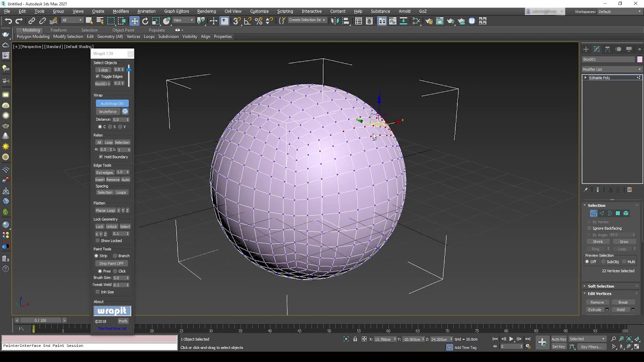The image size is (644, 362).
Task: Switch to the Freeform ribbon tab
Action: point(58,30)
